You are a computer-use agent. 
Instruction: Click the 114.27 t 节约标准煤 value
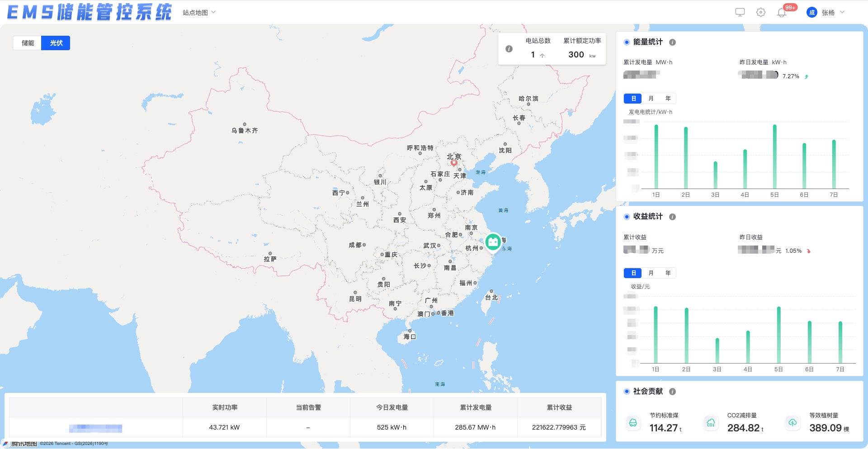tap(665, 428)
